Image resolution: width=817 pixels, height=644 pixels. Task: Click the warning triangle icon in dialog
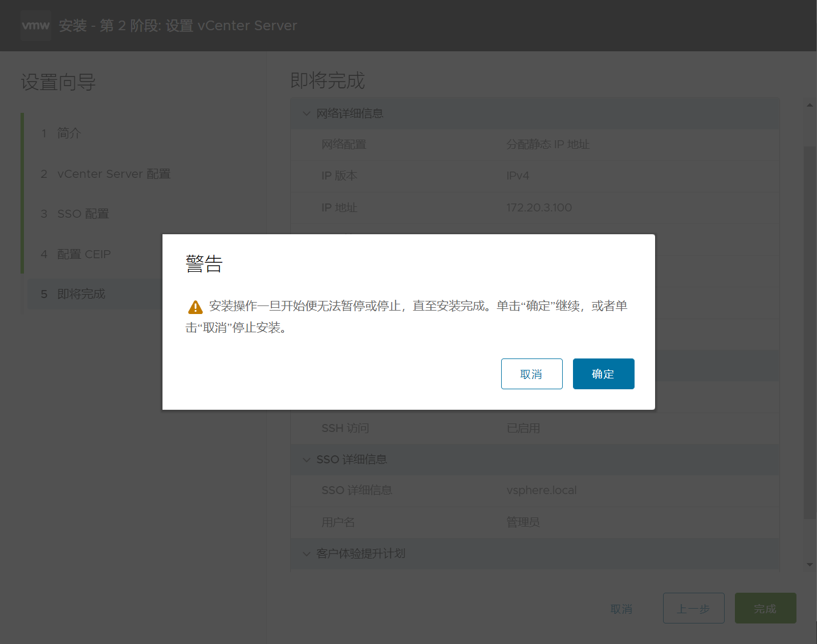coord(196,307)
